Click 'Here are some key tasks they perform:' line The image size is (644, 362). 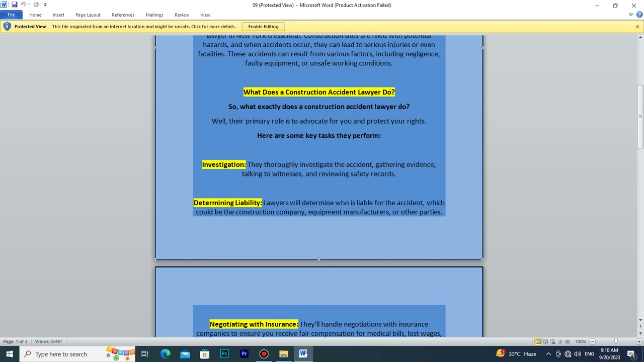pos(319,135)
